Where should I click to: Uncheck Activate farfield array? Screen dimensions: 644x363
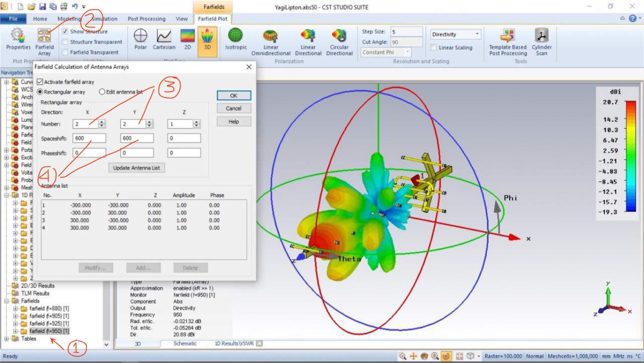click(x=40, y=82)
